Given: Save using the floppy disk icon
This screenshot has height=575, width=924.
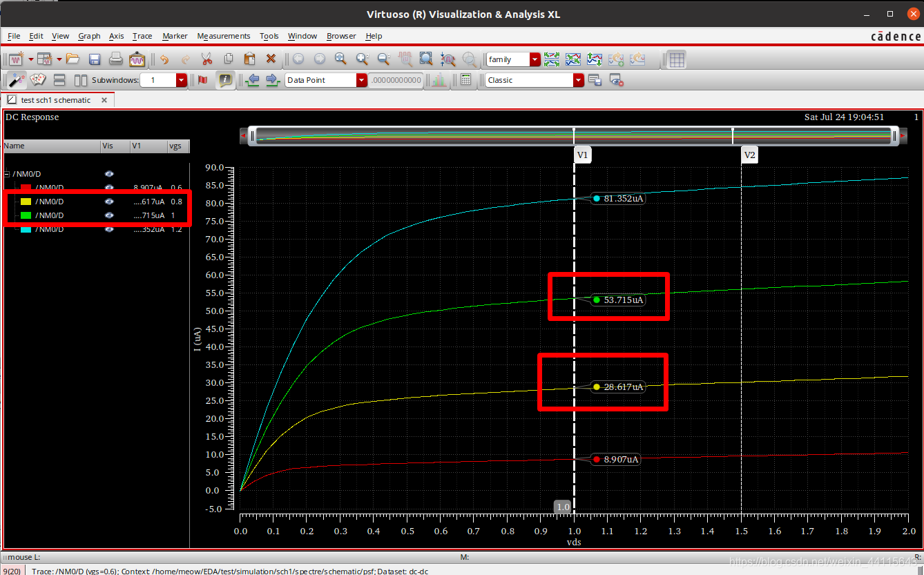Looking at the screenshot, I should 95,59.
